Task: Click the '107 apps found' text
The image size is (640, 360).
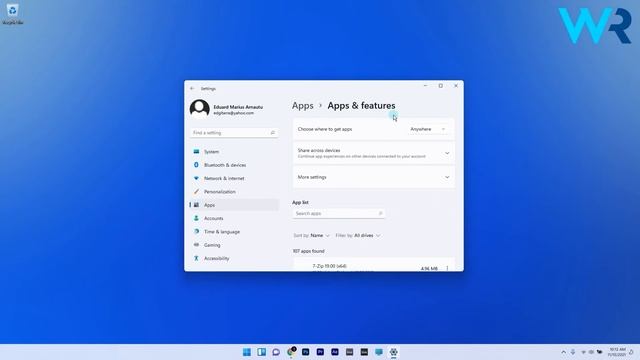Action: click(309, 251)
